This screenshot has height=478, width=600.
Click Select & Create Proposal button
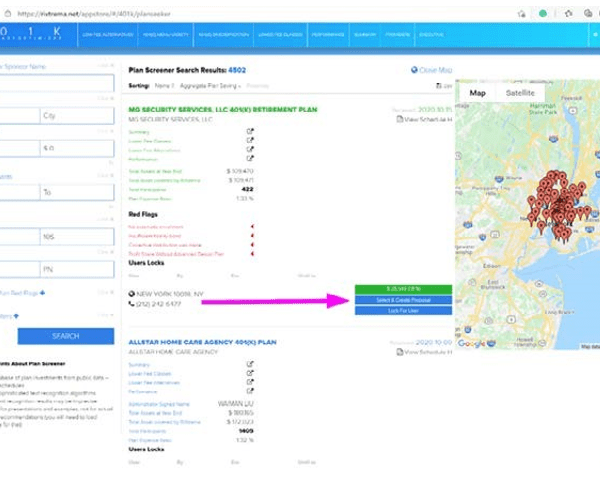(x=403, y=301)
